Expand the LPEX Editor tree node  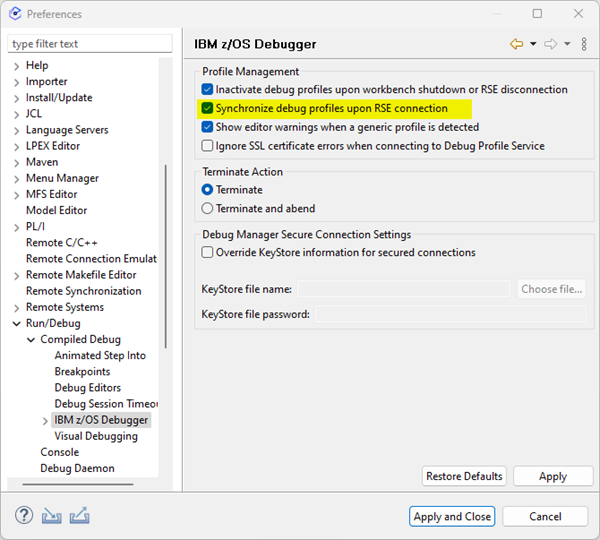tap(16, 147)
